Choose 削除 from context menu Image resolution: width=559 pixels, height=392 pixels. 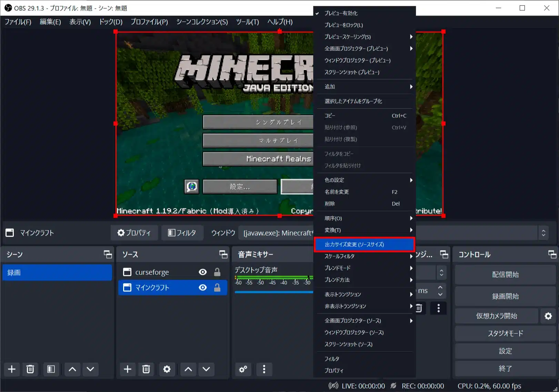tap(365, 204)
